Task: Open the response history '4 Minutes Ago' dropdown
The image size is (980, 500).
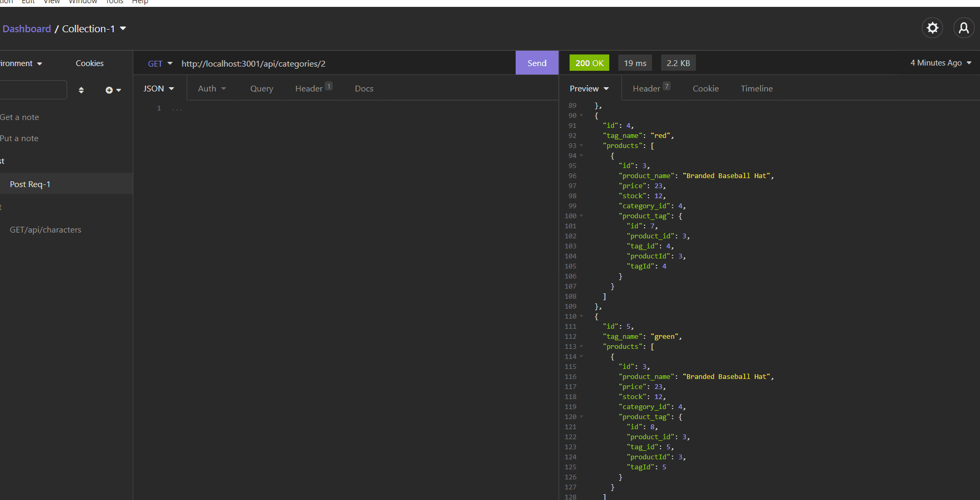Action: 940,62
